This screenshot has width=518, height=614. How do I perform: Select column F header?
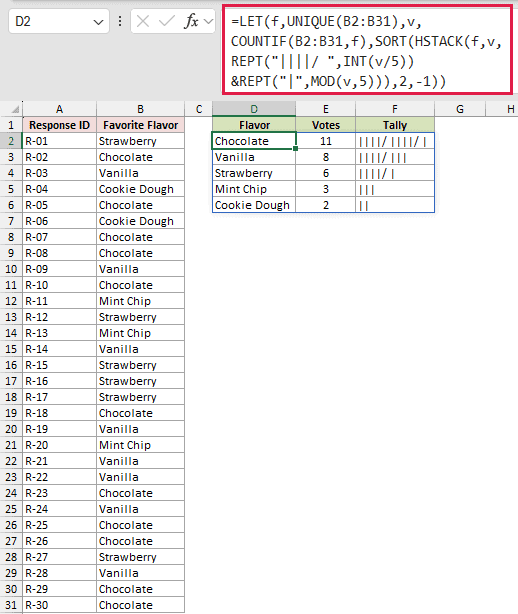(395, 109)
